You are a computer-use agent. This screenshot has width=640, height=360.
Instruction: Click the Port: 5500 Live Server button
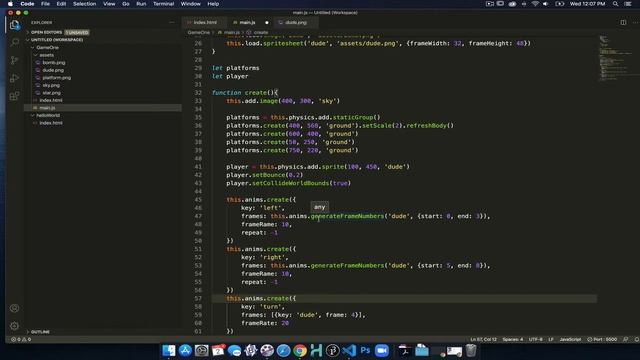pos(602,339)
